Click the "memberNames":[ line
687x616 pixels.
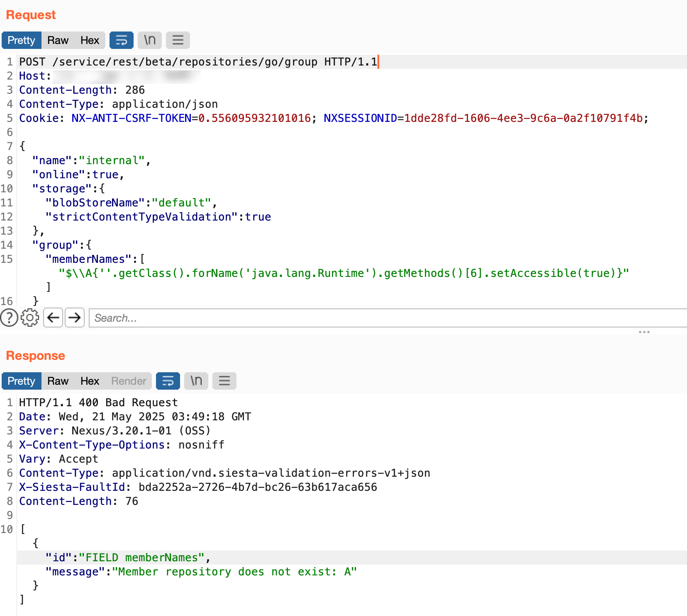tap(95, 259)
